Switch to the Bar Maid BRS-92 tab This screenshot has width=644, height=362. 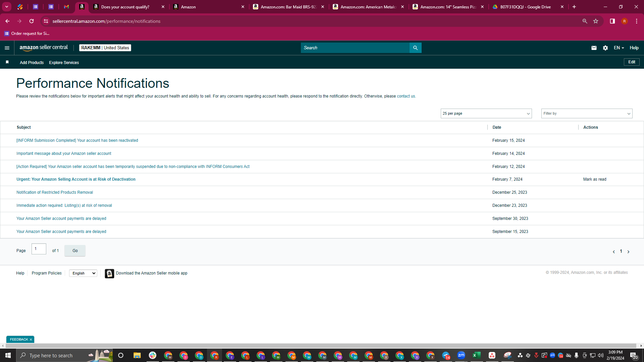click(x=289, y=7)
